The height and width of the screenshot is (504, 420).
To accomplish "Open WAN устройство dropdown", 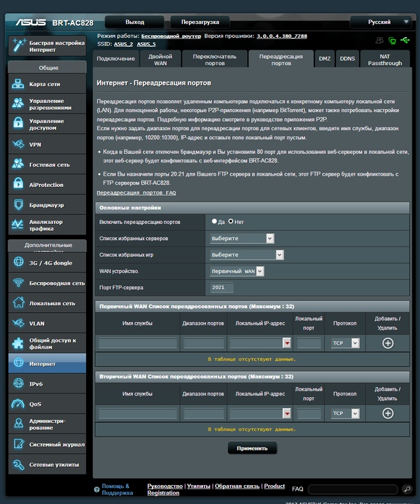I will click(237, 271).
